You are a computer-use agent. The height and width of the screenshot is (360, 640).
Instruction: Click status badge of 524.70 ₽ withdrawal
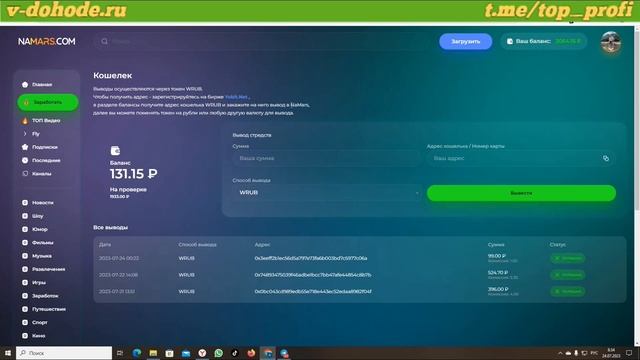(567, 275)
